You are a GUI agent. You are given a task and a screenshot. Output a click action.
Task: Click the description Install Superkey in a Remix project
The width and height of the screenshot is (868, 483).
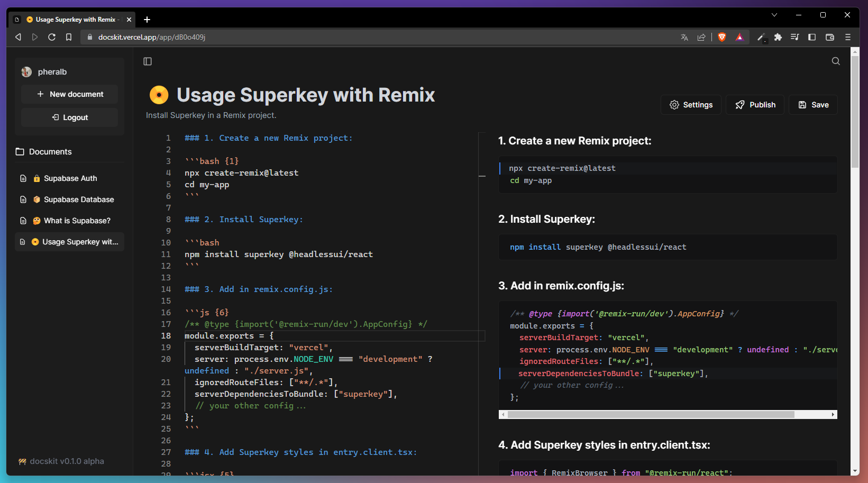(x=211, y=115)
